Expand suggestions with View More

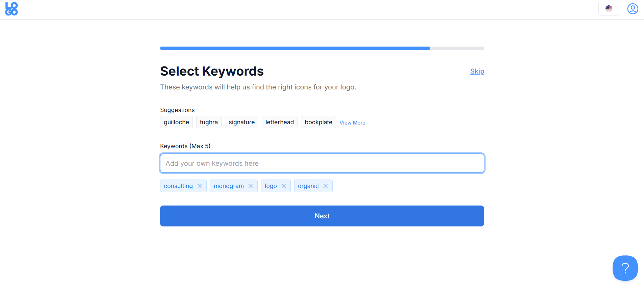[352, 123]
